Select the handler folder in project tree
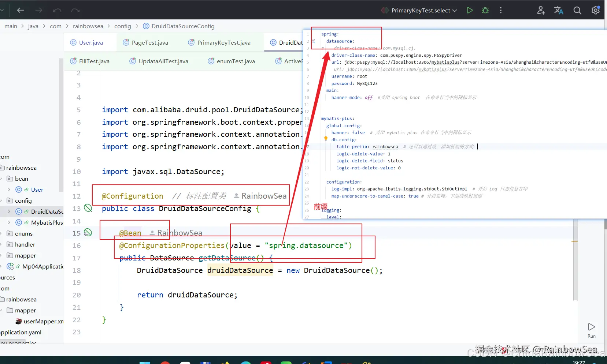The height and width of the screenshot is (364, 607). pos(25,244)
